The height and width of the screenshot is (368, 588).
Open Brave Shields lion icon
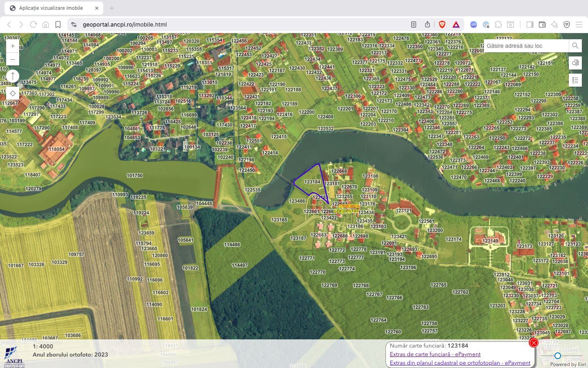point(442,25)
